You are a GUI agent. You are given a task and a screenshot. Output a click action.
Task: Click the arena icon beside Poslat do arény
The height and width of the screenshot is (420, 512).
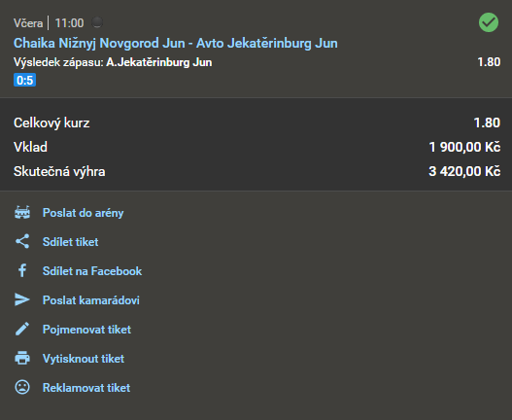pos(22,213)
